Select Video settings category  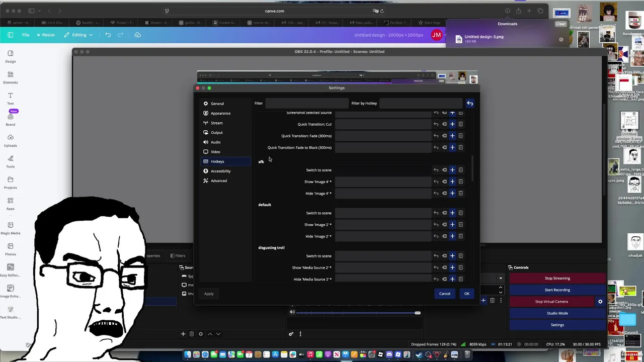[225, 152]
